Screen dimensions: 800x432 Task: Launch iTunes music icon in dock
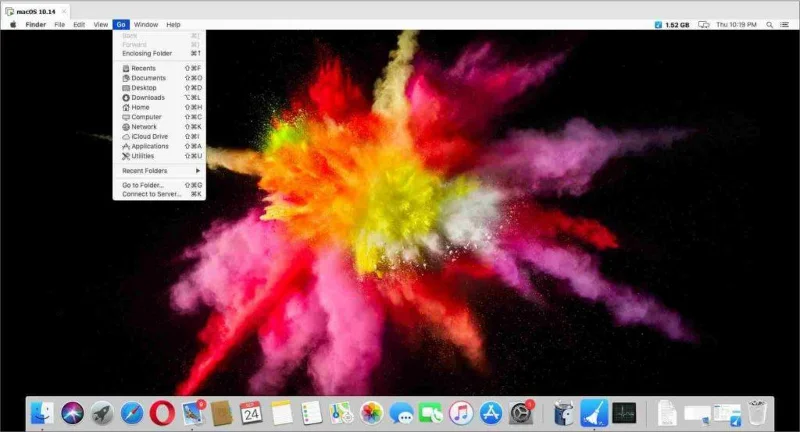(x=460, y=412)
